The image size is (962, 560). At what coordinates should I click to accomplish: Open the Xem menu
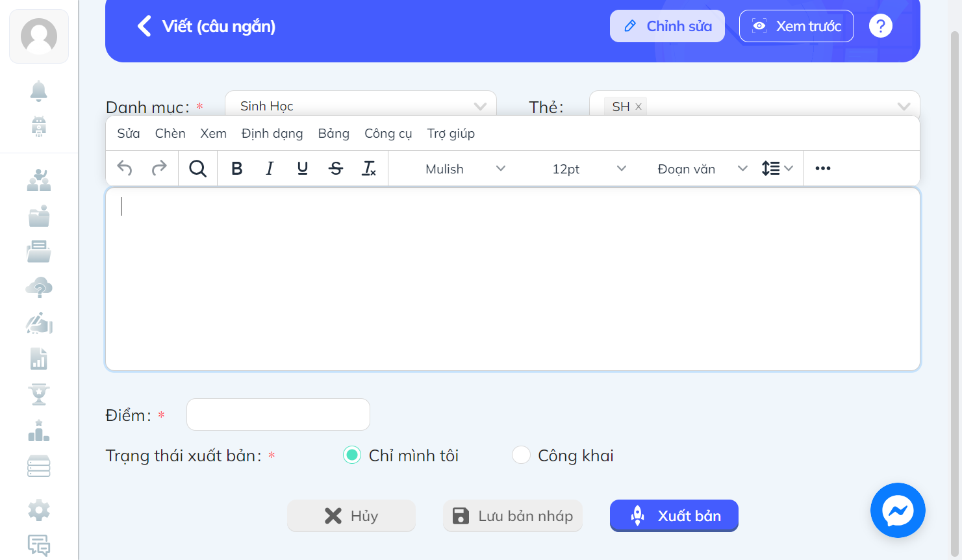214,133
